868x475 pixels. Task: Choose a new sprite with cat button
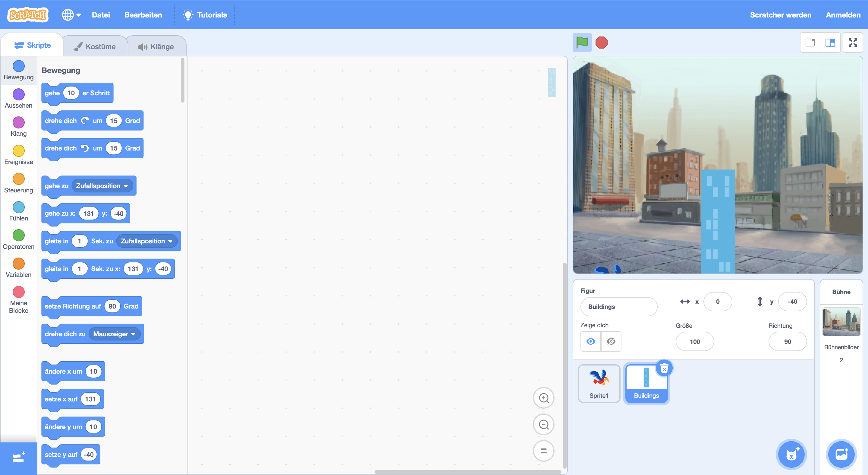tap(791, 454)
